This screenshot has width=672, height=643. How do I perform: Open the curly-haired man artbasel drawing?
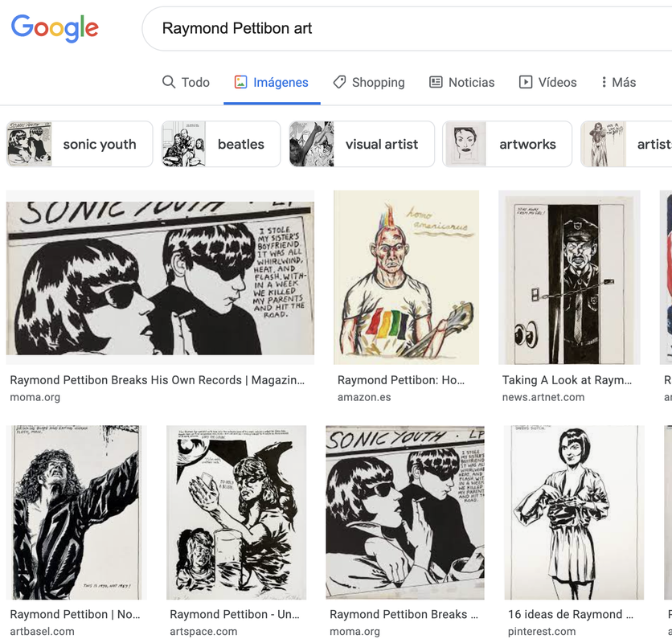click(76, 512)
